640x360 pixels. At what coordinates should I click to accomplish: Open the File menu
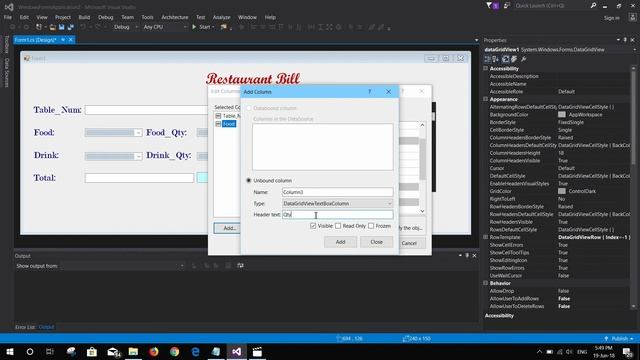(8, 17)
